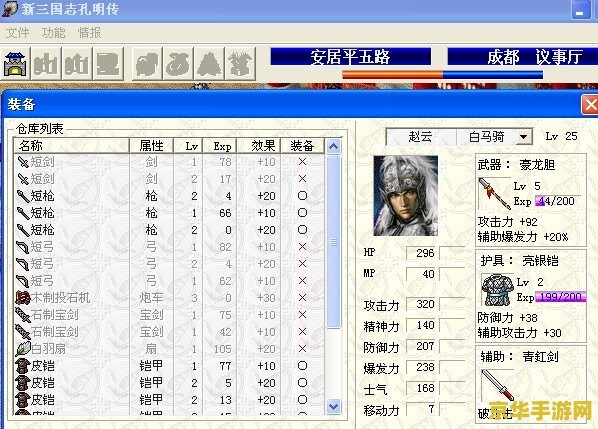The width and height of the screenshot is (598, 429).
Task: Select the 皮铠 row with Exp 13
Action: [x=170, y=400]
